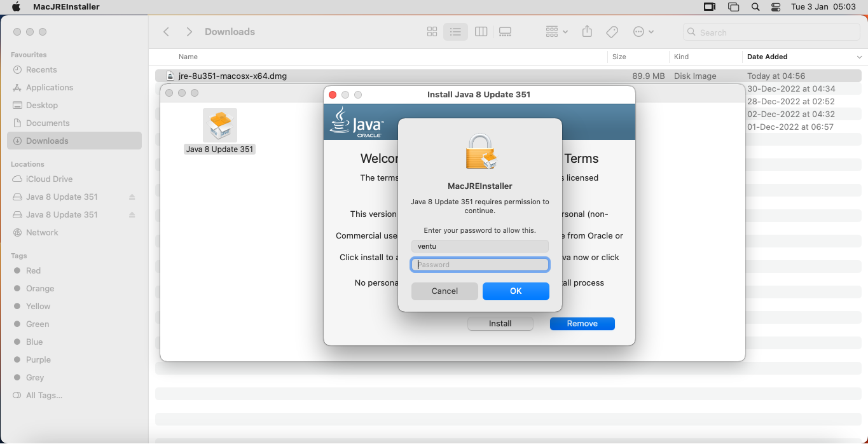
Task: Switch Finder to list view
Action: pos(455,32)
